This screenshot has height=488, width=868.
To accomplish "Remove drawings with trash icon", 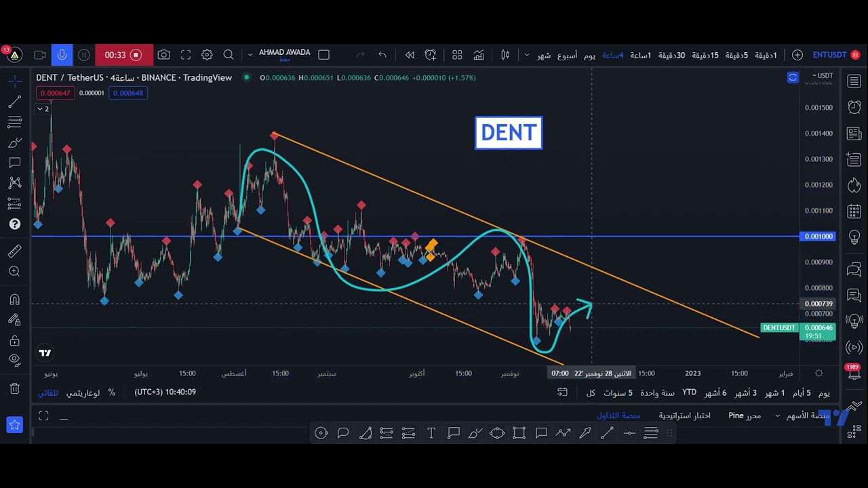I will (15, 388).
